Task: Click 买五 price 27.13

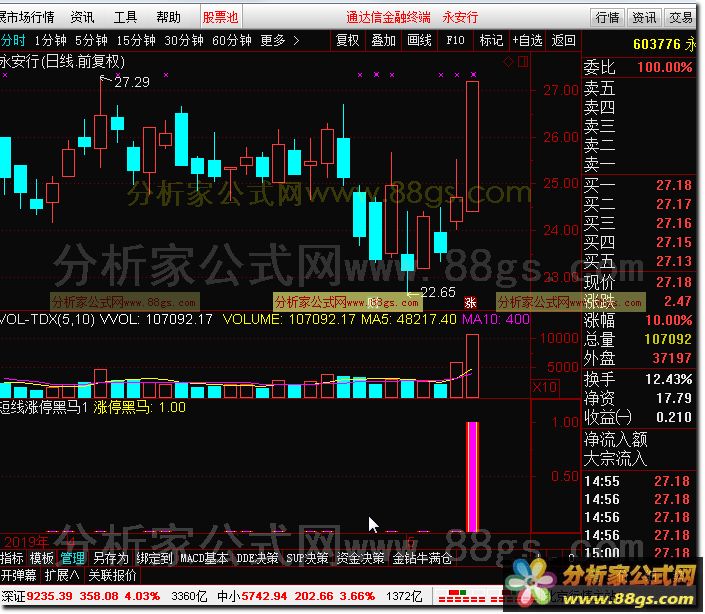Action: coord(674,261)
